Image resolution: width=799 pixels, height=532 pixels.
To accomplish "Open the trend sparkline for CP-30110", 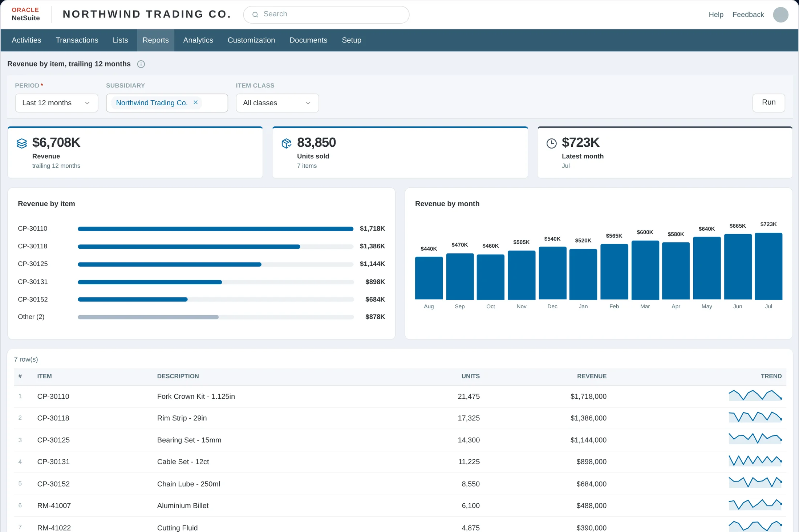I will pyautogui.click(x=755, y=395).
